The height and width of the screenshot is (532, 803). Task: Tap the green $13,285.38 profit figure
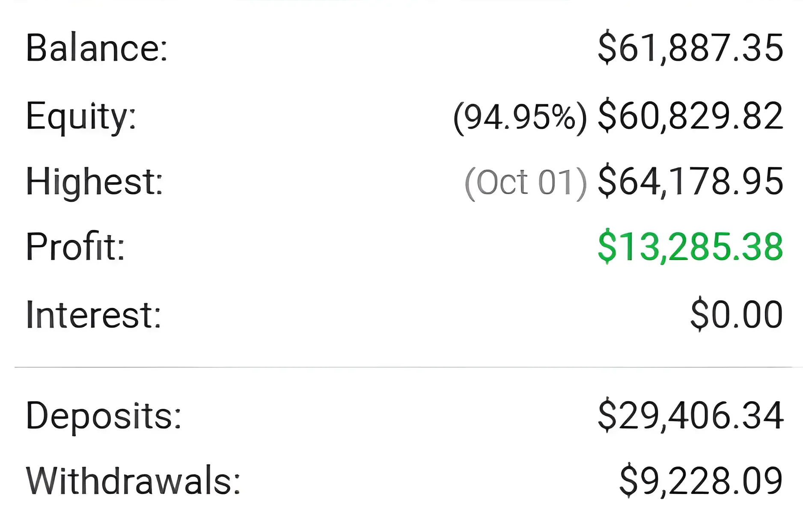click(x=690, y=247)
